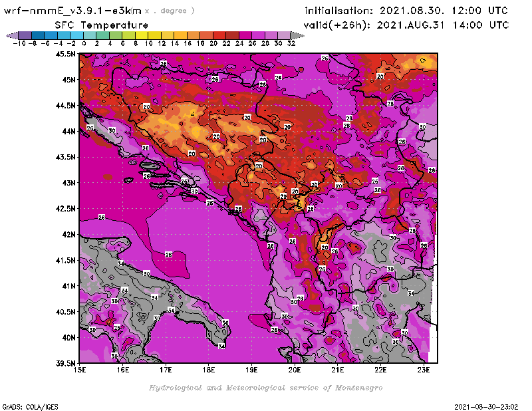Viewport: 532px width, 411px height.
Task: Click the '-10' value under the color legend
Action: point(19,43)
